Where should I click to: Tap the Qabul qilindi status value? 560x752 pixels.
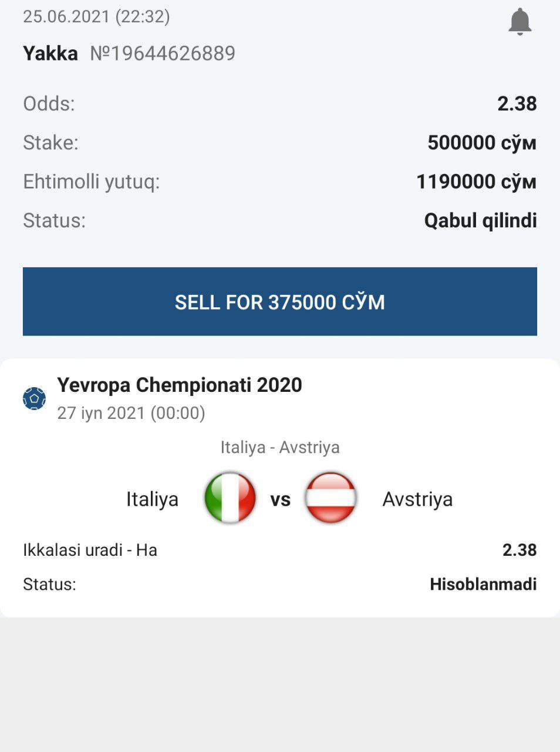pos(480,221)
